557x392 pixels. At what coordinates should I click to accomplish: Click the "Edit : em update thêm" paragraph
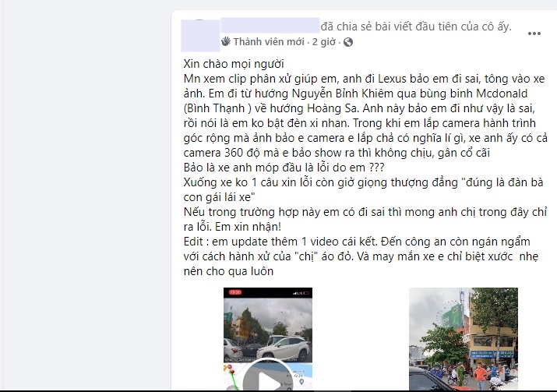pos(361,256)
